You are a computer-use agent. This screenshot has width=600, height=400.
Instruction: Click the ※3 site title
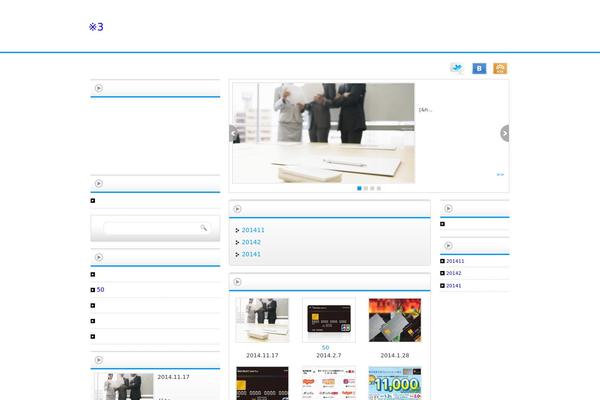click(x=96, y=27)
